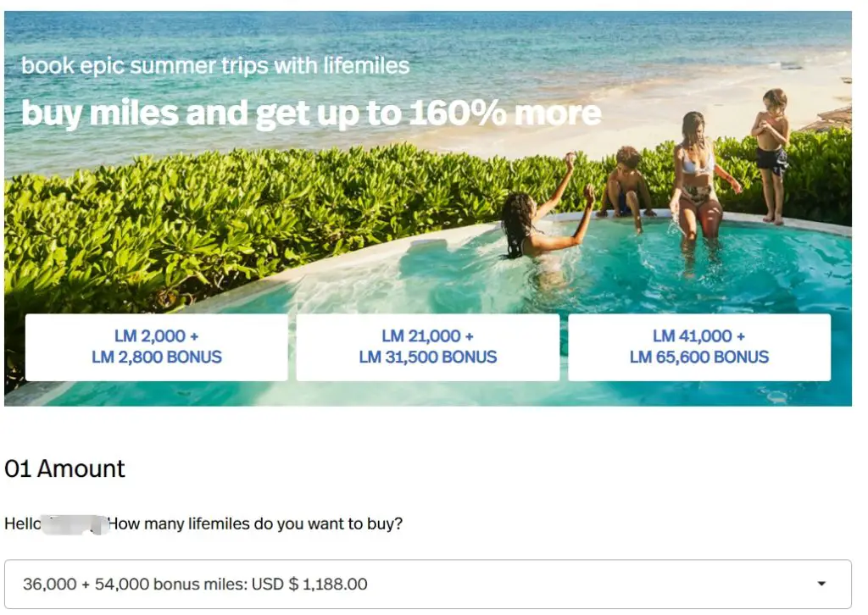868x615 pixels.
Task: Click 'book epic summer trips with lifemiles' text
Action: pos(215,65)
